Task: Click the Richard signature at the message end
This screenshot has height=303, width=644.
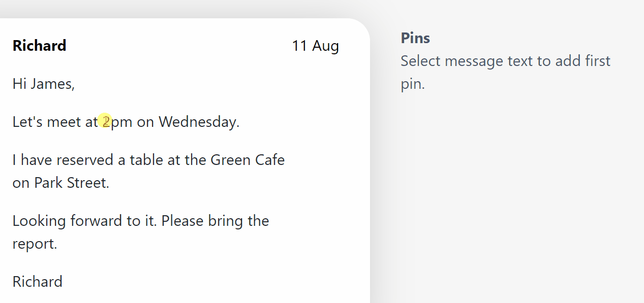Action: tap(38, 282)
